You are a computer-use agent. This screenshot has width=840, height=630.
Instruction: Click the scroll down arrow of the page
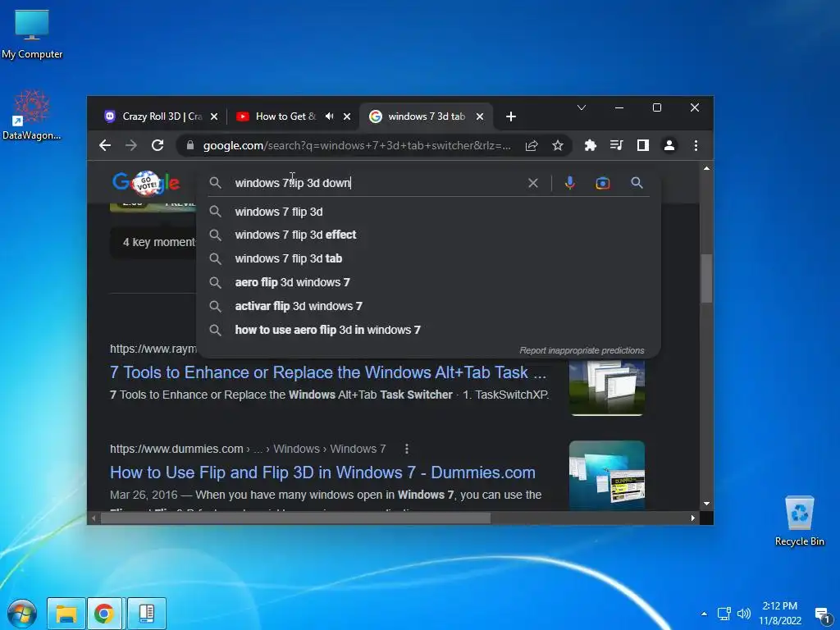pos(706,504)
